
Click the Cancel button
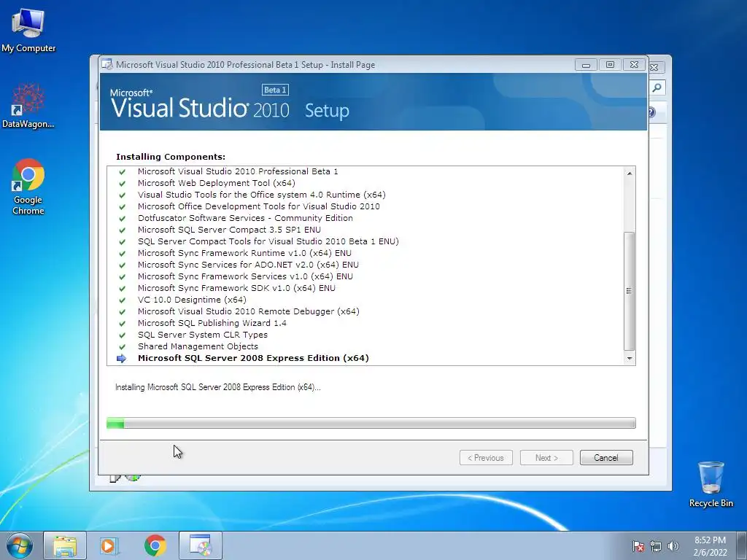606,458
